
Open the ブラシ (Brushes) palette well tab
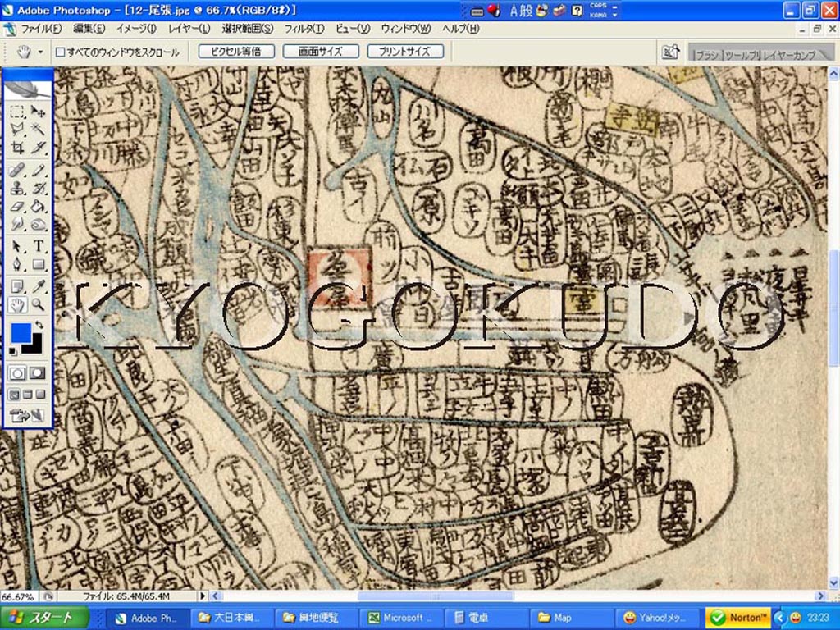click(x=706, y=55)
